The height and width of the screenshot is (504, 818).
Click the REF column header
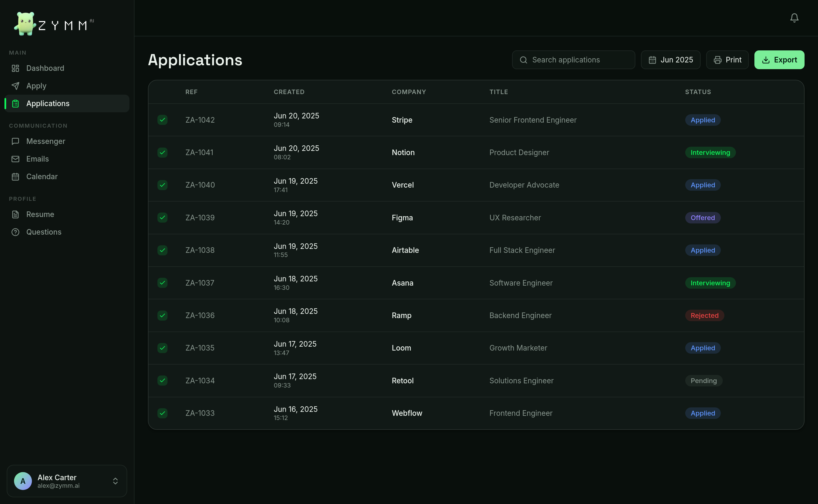191,92
